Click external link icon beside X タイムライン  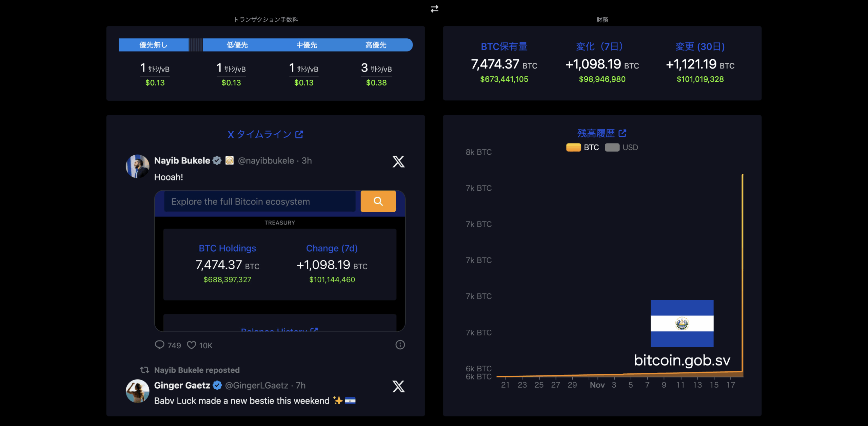[x=299, y=135]
